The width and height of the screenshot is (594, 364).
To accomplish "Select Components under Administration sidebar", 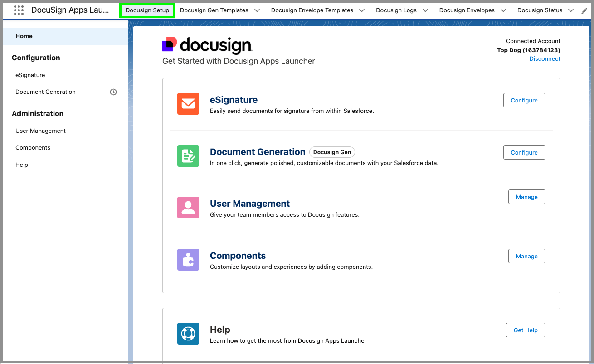I will [x=33, y=147].
